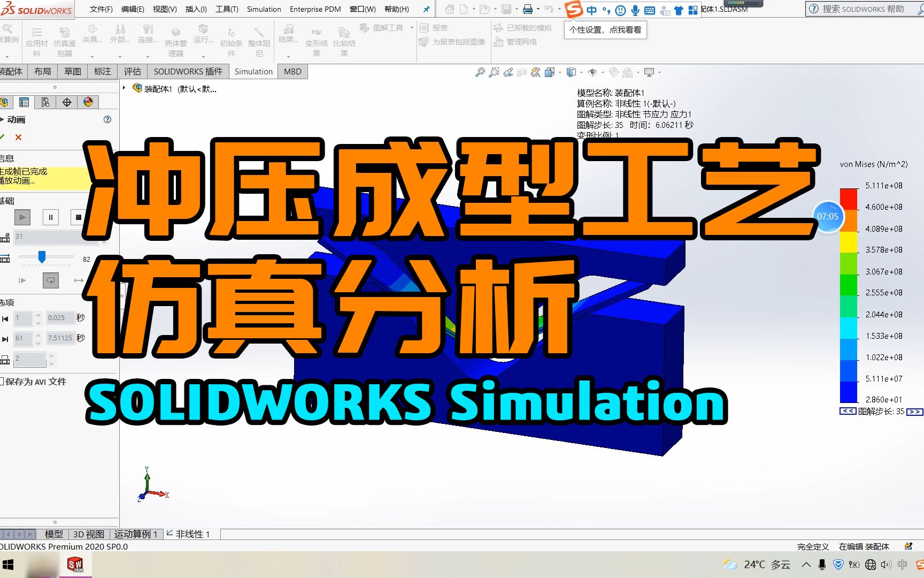The height and width of the screenshot is (578, 924).
Task: Stop the animation playback
Action: 79,217
